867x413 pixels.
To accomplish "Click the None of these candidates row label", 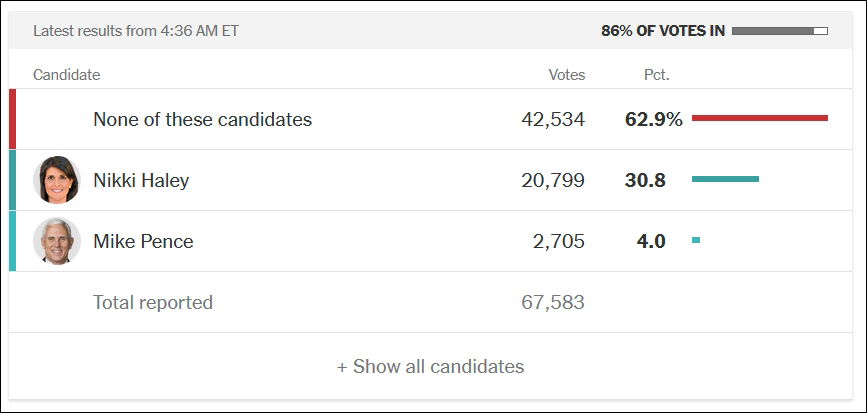I will click(202, 119).
